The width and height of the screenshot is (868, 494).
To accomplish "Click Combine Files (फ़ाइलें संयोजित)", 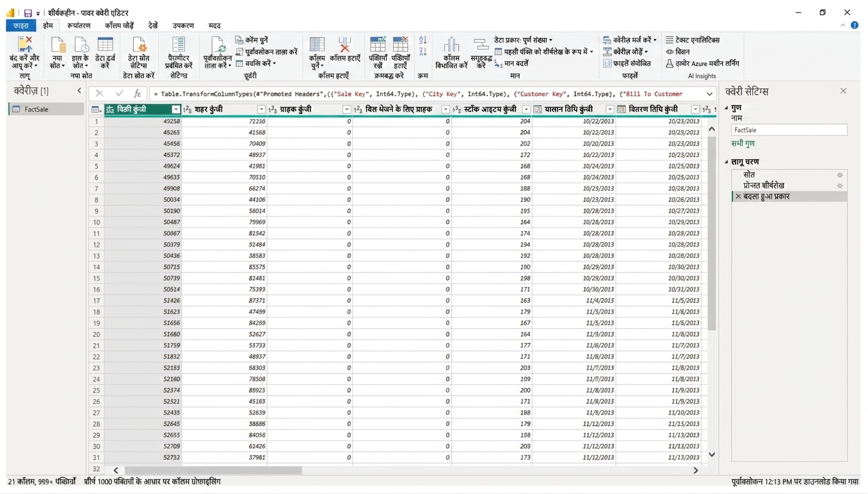I will point(627,63).
